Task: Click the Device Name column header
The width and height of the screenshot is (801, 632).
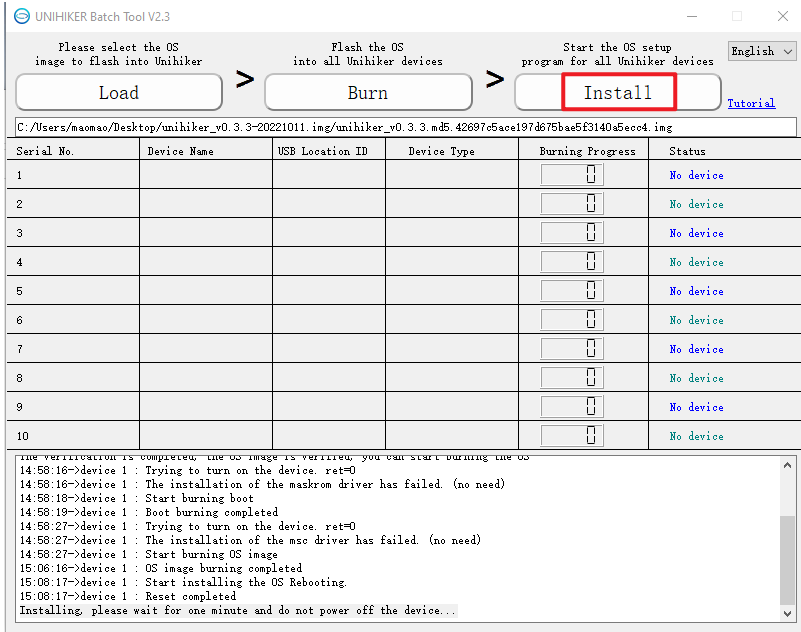Action: pyautogui.click(x=180, y=151)
